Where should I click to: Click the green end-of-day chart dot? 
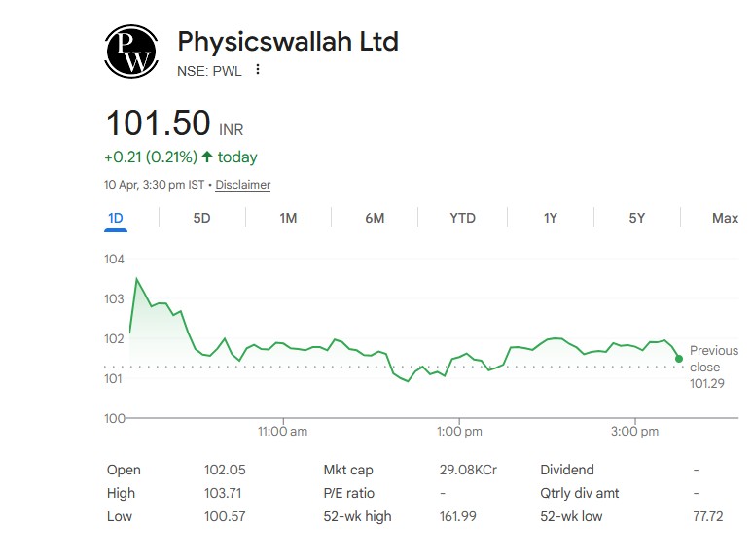678,359
